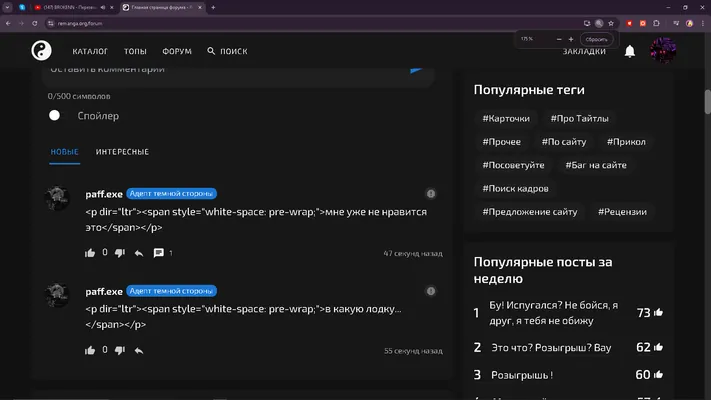Open the media control toolbar icon
Screen dimensions: 711x400
(x=676, y=23)
